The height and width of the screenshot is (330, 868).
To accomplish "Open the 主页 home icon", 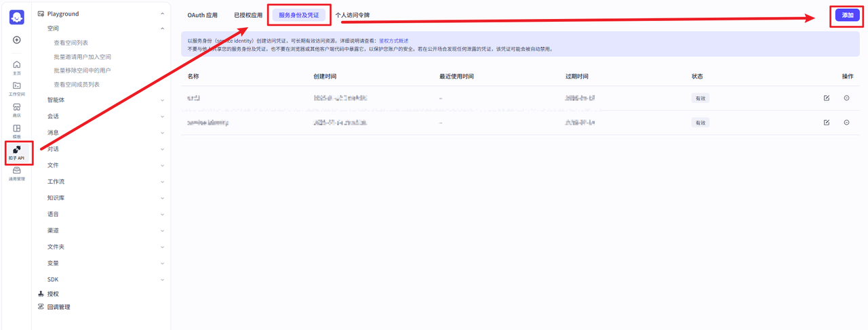I will pos(17,67).
